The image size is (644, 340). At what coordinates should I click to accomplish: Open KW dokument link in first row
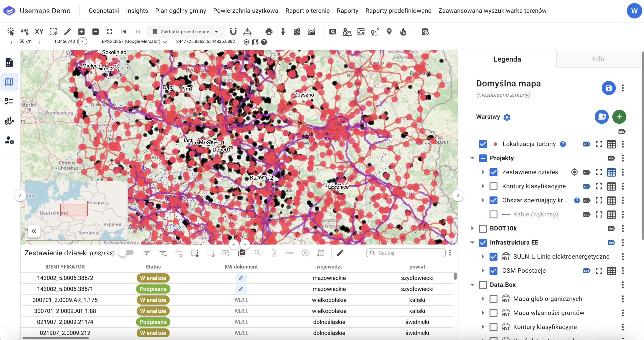pyautogui.click(x=241, y=278)
